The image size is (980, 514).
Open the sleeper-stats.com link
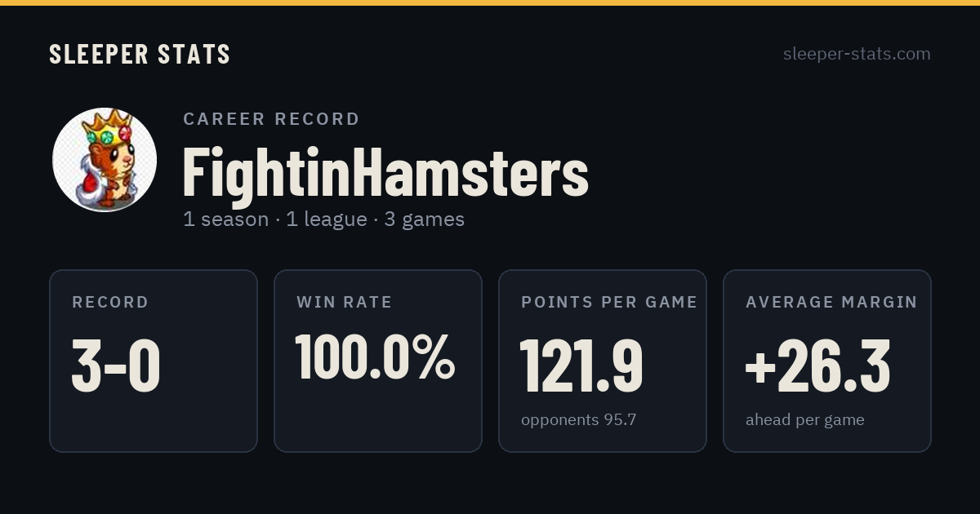click(x=857, y=54)
